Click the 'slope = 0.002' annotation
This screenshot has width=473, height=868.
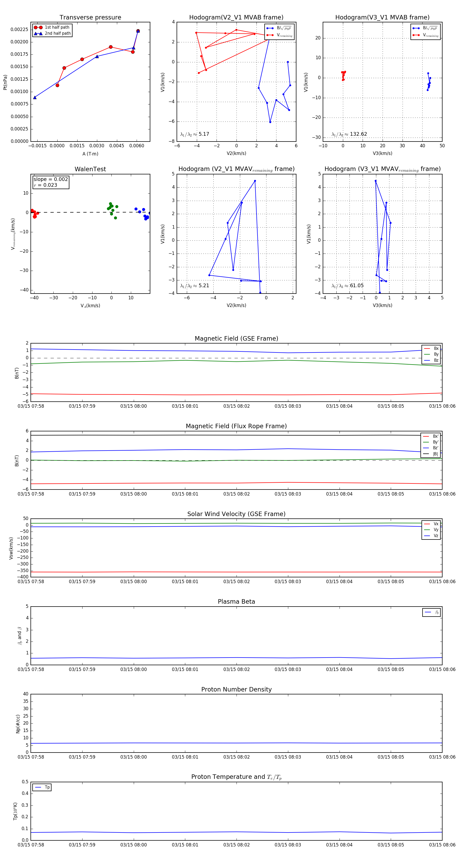[51, 179]
